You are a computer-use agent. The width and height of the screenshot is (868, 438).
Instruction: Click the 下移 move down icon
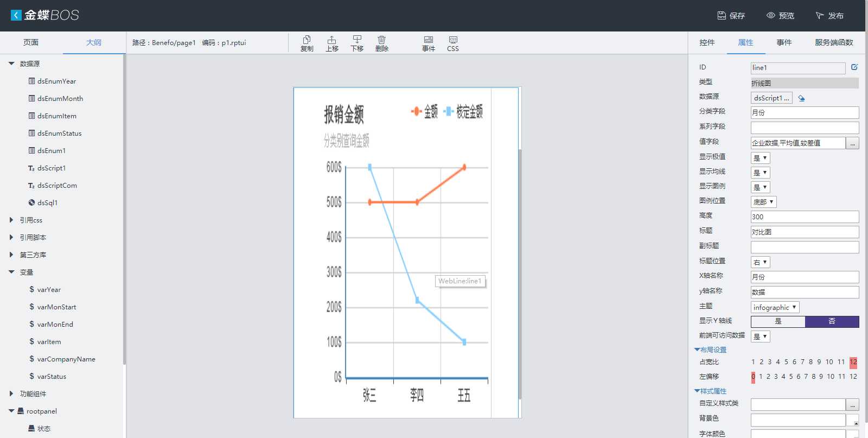357,43
